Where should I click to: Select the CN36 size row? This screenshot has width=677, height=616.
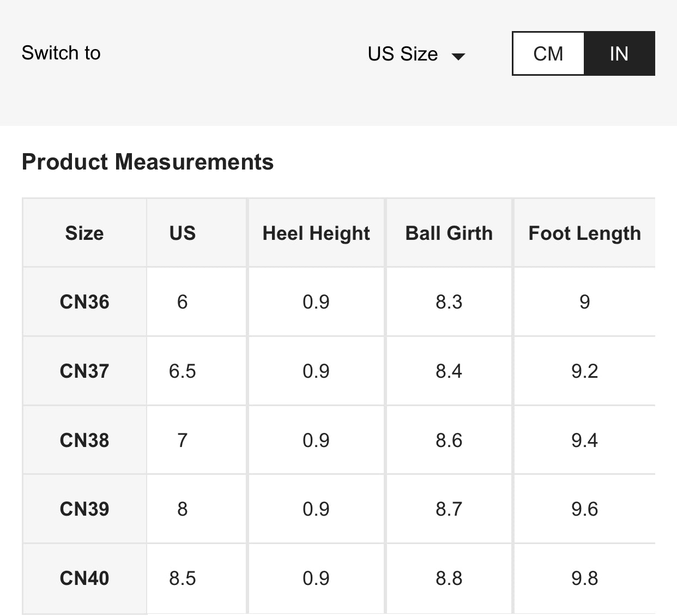(84, 302)
